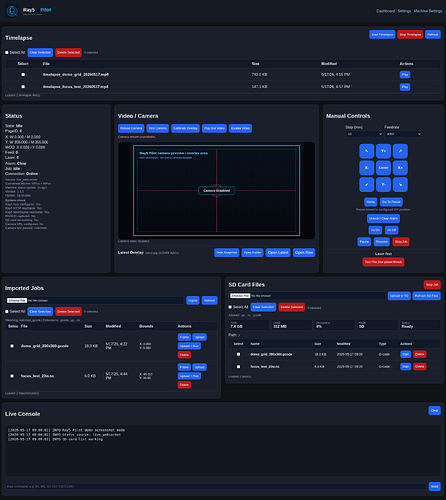Open the Step (mm) dropdown

point(364,134)
